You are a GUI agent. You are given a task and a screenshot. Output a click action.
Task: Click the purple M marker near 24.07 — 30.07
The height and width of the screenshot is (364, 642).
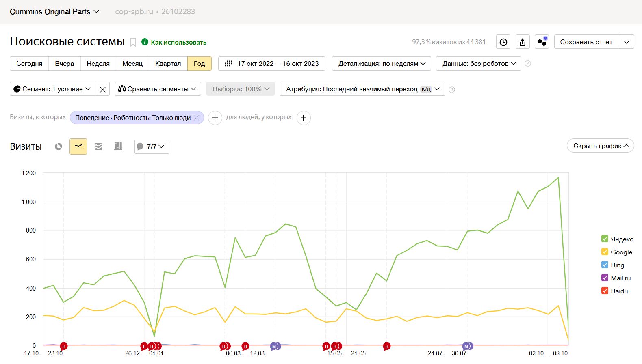466,347
